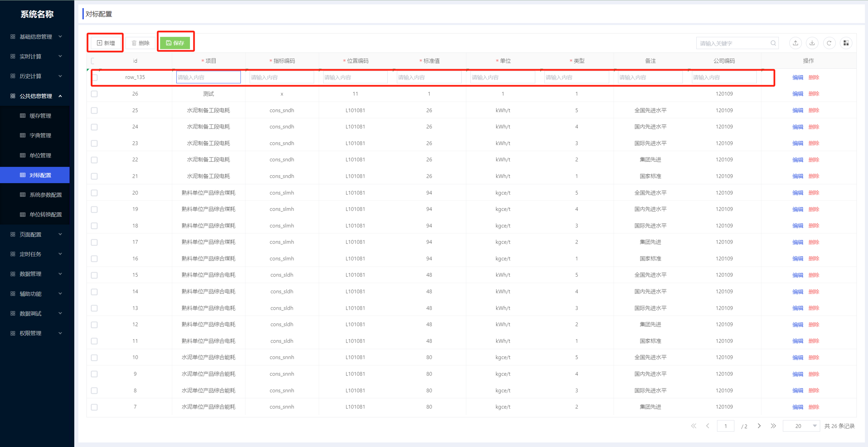
Task: Click the search magnifier icon
Action: coord(773,43)
